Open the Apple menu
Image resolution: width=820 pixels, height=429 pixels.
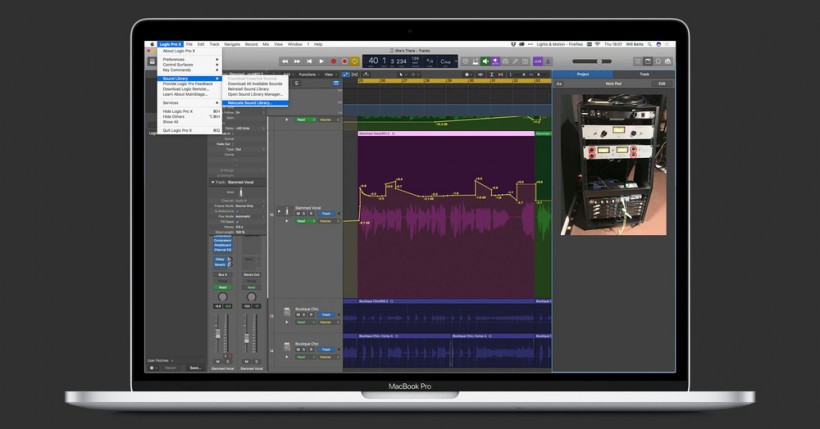(x=152, y=44)
